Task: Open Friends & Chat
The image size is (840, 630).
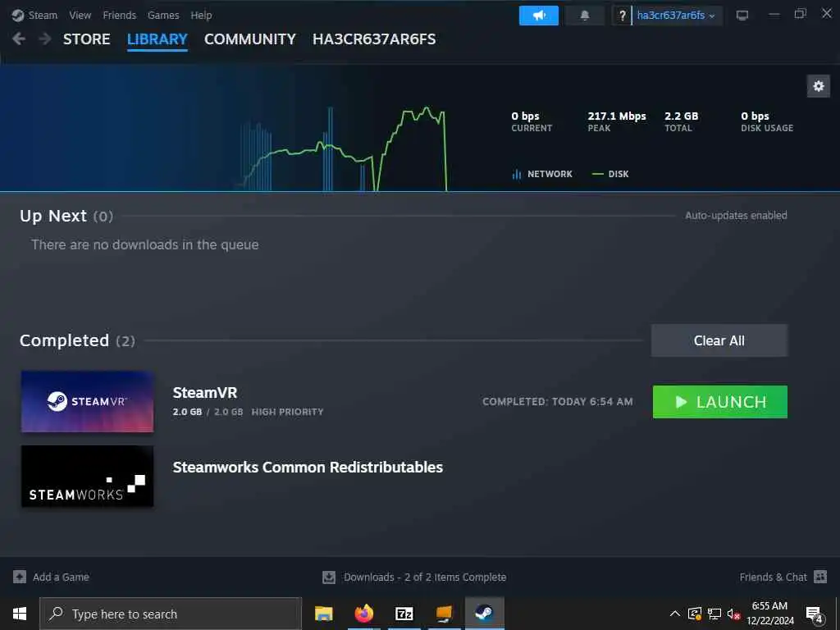Action: pos(773,577)
